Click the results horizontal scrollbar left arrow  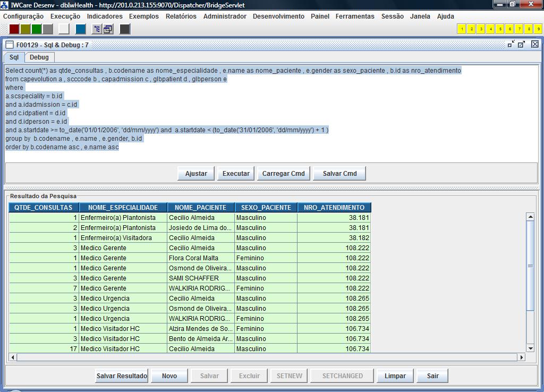click(x=13, y=357)
